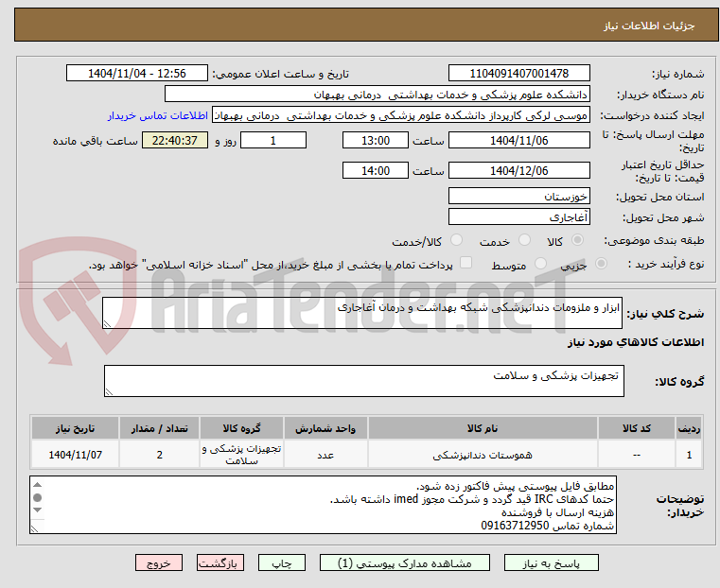720x588 pixels.
Task: Click the buyer organization name field
Action: point(377,95)
